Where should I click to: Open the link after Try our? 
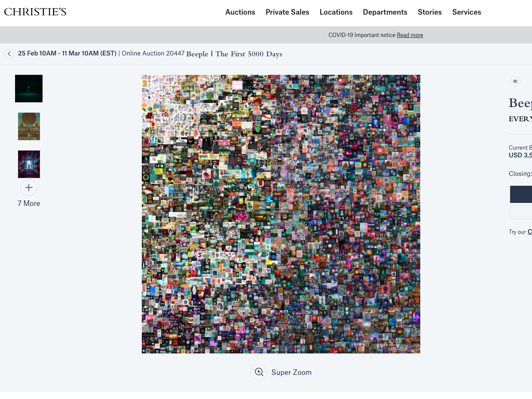[x=530, y=232]
